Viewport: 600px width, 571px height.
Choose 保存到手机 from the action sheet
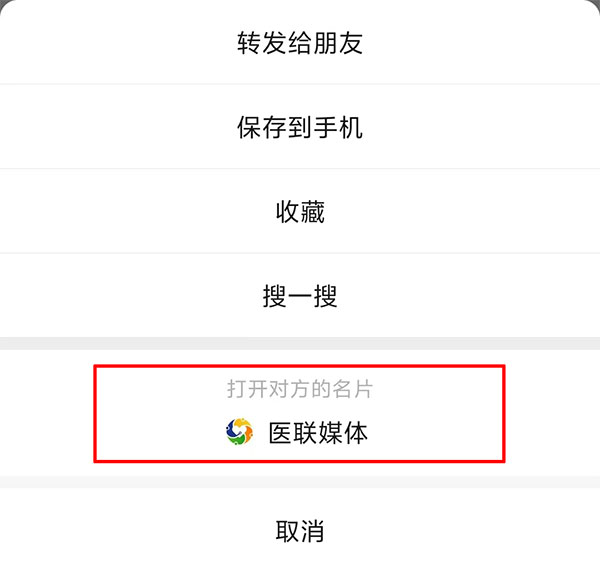(300, 127)
